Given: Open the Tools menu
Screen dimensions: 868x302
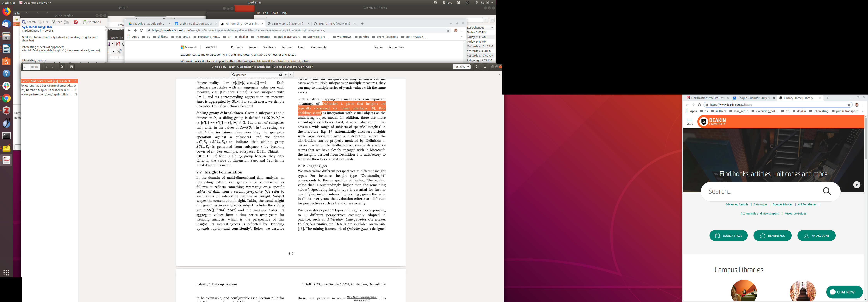Looking at the screenshot, I should pos(274,13).
